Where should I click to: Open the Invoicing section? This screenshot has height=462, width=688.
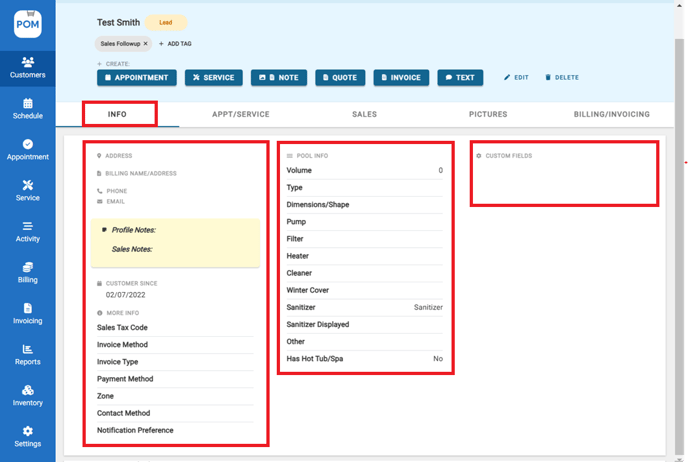(x=27, y=313)
